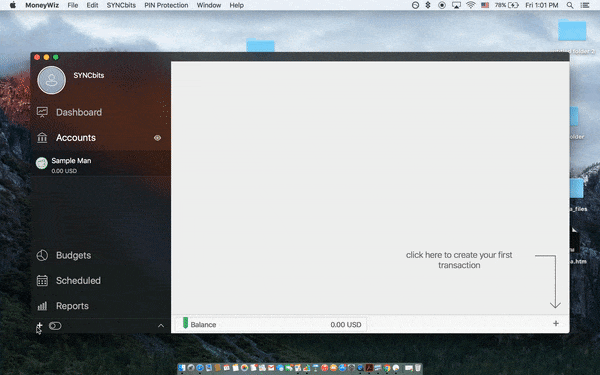Viewport: 600px width, 375px height.
Task: Open the Scheduled calendar icon
Action: tap(42, 280)
